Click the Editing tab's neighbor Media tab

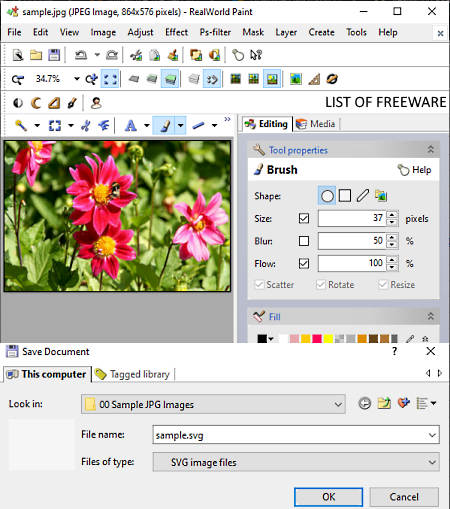click(x=316, y=124)
